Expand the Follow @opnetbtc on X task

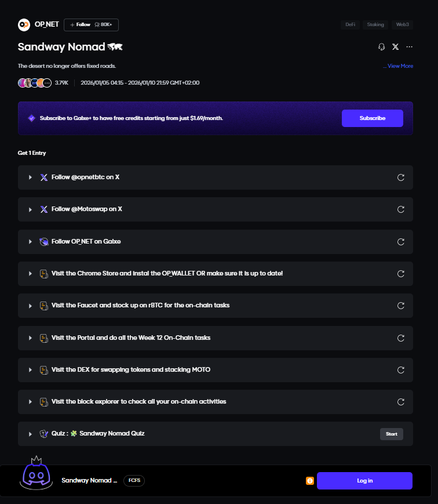pyautogui.click(x=31, y=177)
